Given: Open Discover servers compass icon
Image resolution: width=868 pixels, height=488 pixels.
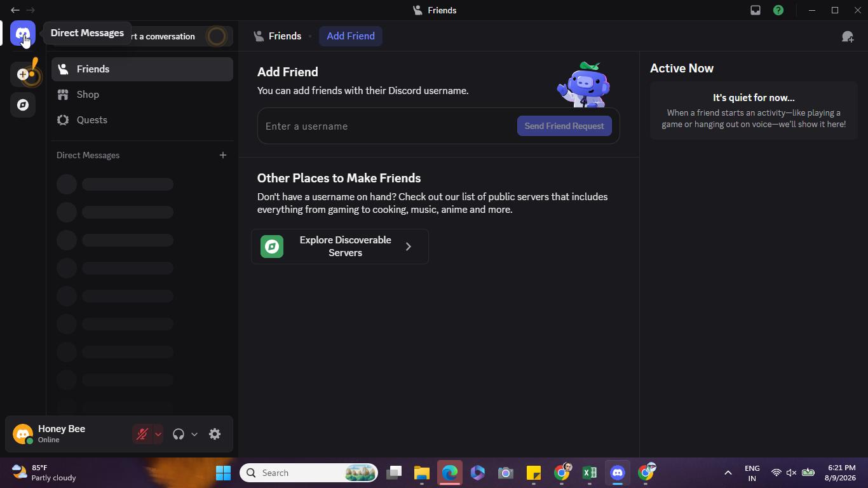Looking at the screenshot, I should coord(23,105).
